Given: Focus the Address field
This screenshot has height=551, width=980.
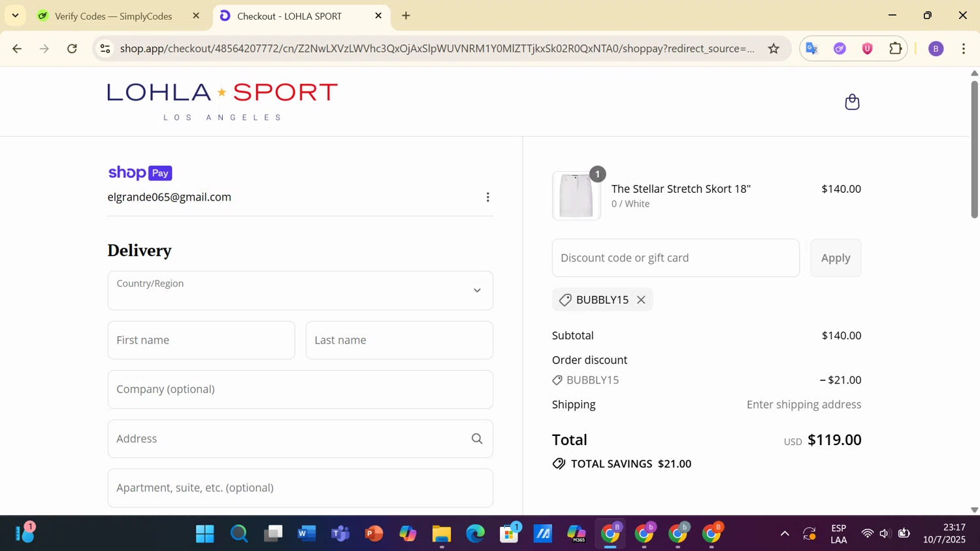Looking at the screenshot, I should click(x=301, y=439).
